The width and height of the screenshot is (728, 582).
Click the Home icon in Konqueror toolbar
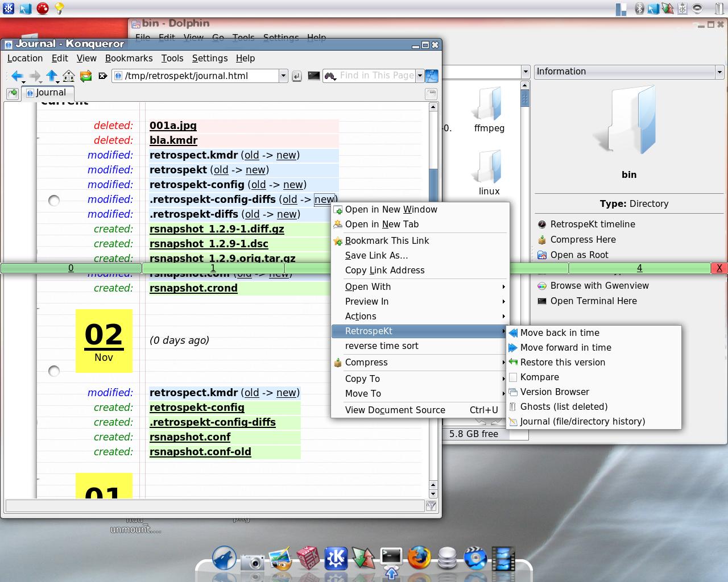(x=69, y=76)
